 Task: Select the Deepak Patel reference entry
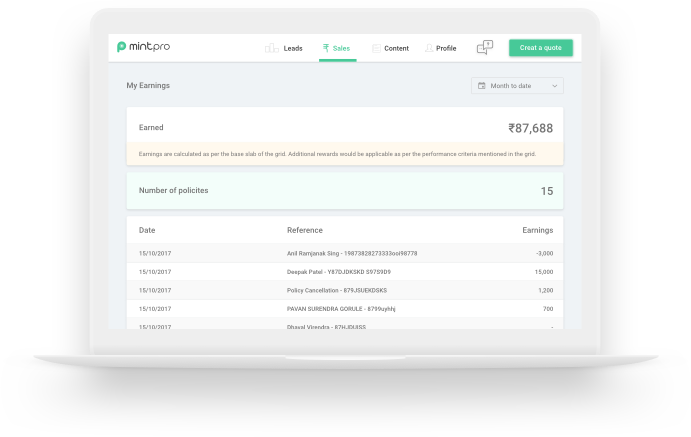(338, 272)
